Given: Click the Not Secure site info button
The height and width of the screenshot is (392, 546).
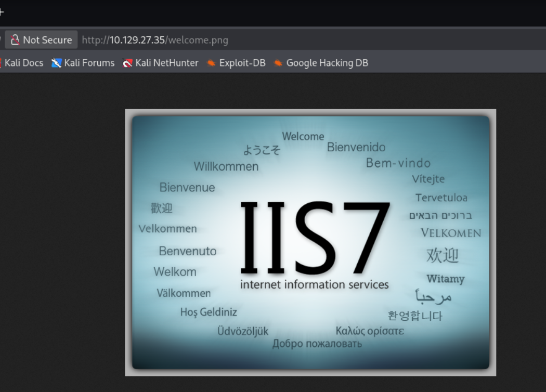Looking at the screenshot, I should 41,40.
